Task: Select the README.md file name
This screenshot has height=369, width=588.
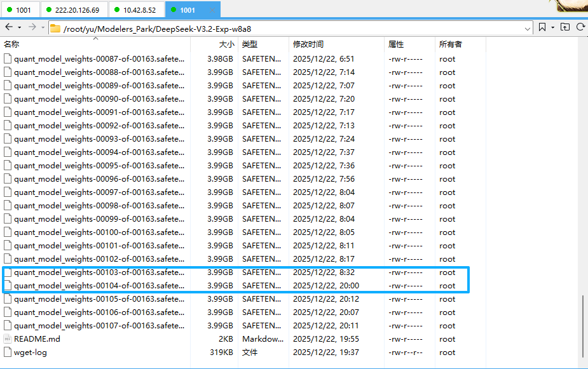Action: point(37,339)
